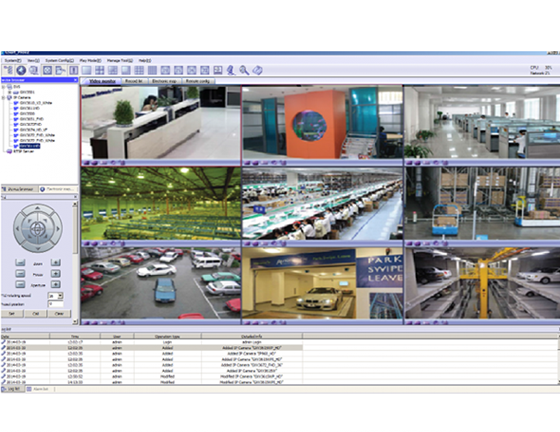Click the Zoom plus button
560x432 pixels.
[55, 263]
